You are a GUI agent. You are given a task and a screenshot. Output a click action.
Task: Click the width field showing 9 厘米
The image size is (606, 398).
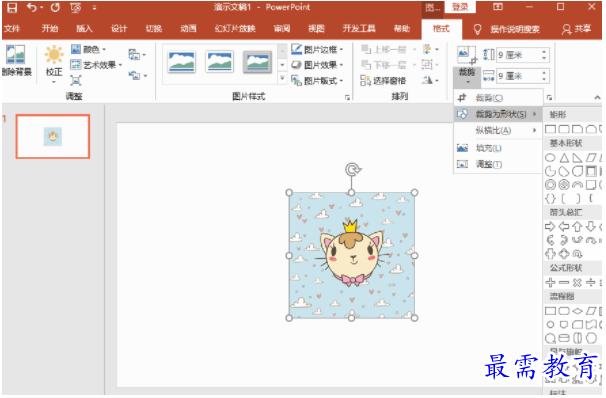click(x=517, y=76)
